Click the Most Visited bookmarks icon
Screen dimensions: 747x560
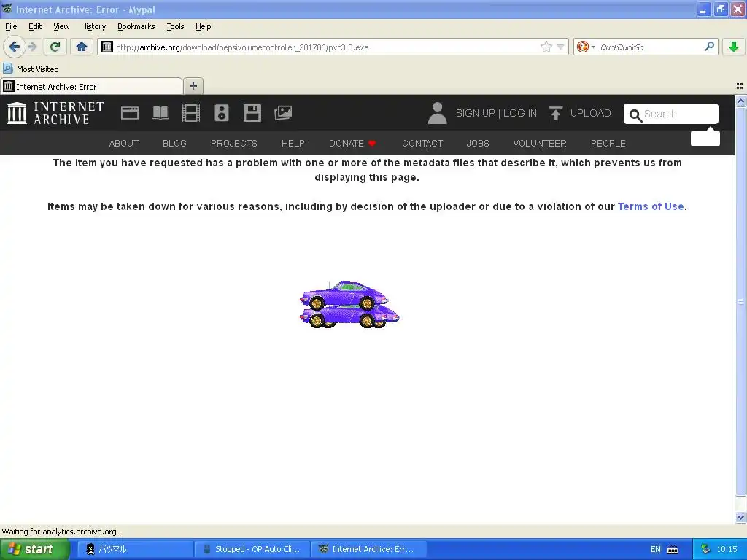pyautogui.click(x=8, y=69)
